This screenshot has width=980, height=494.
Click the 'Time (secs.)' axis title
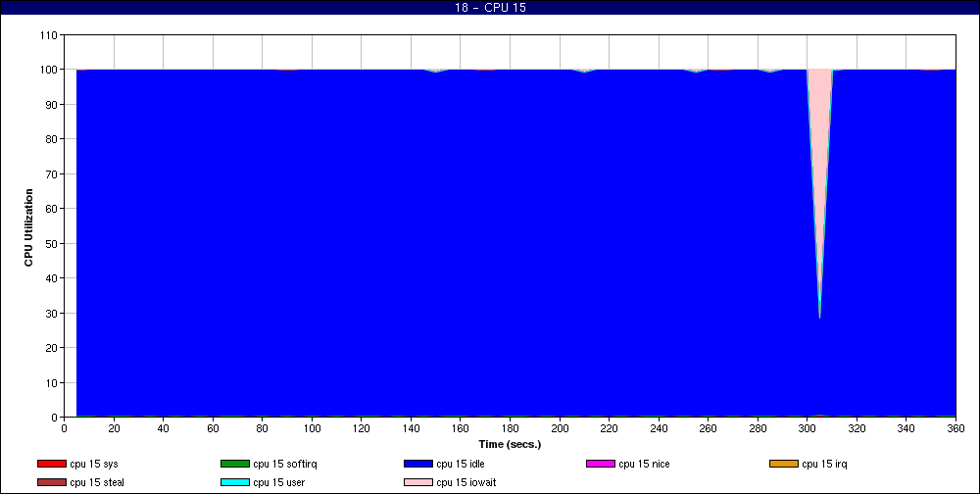coord(510,445)
